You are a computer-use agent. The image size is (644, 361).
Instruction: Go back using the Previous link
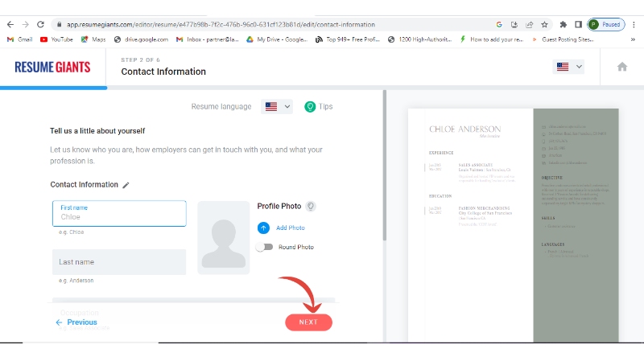[76, 322]
